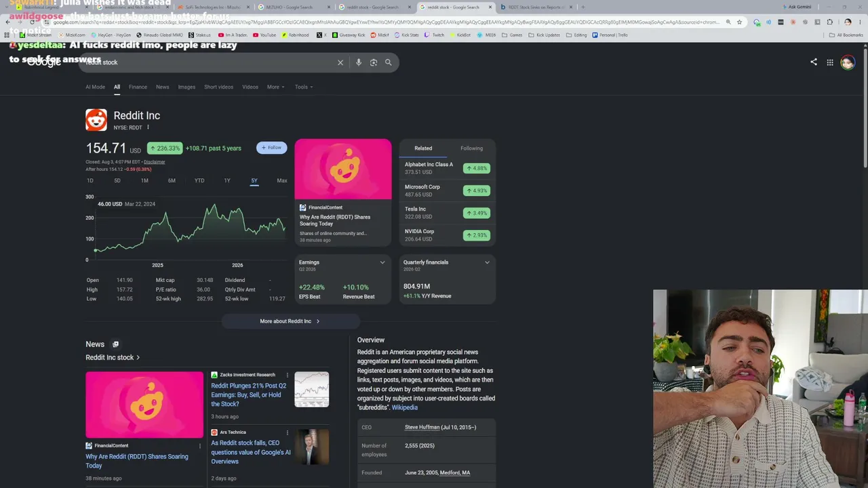Open the Wikipedia link in Overview
868x488 pixels.
(405, 407)
